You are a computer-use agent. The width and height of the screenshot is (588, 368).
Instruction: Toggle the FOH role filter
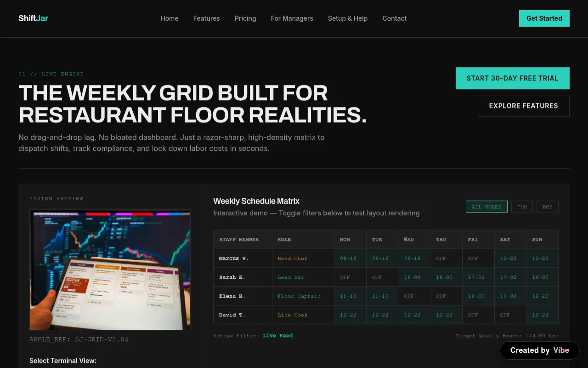coord(522,207)
